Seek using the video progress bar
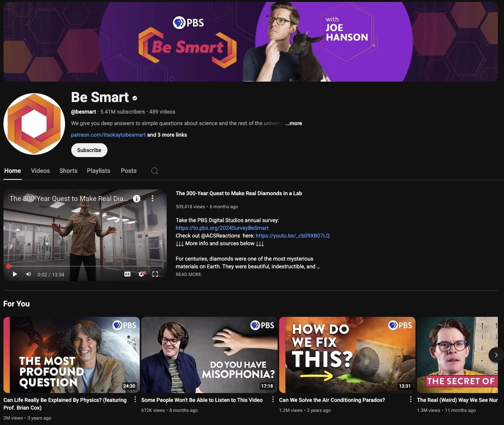The width and height of the screenshot is (504, 425). coord(85,266)
